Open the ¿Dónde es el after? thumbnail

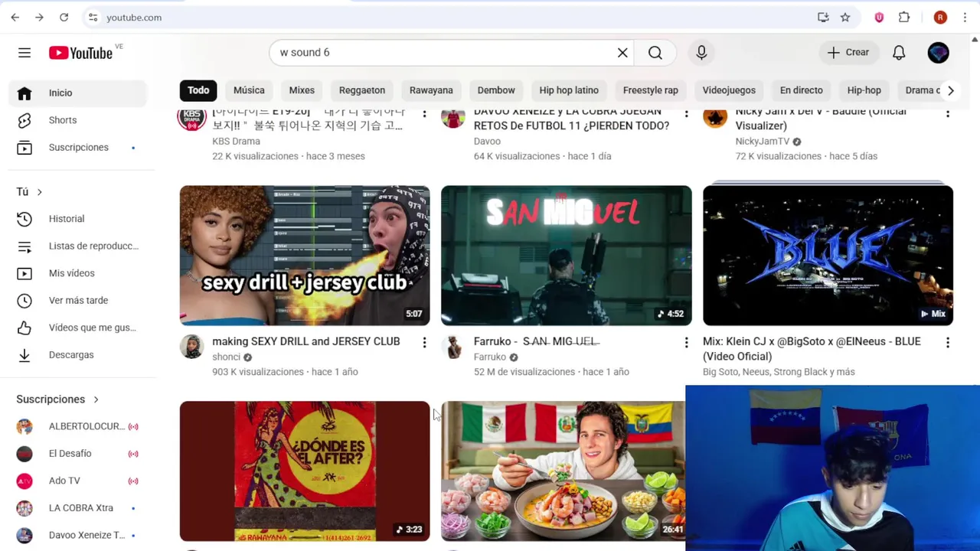305,471
